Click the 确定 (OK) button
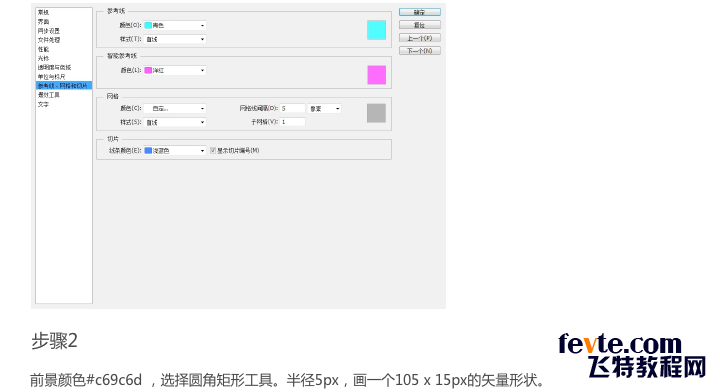The height and width of the screenshot is (392, 720). point(419,12)
